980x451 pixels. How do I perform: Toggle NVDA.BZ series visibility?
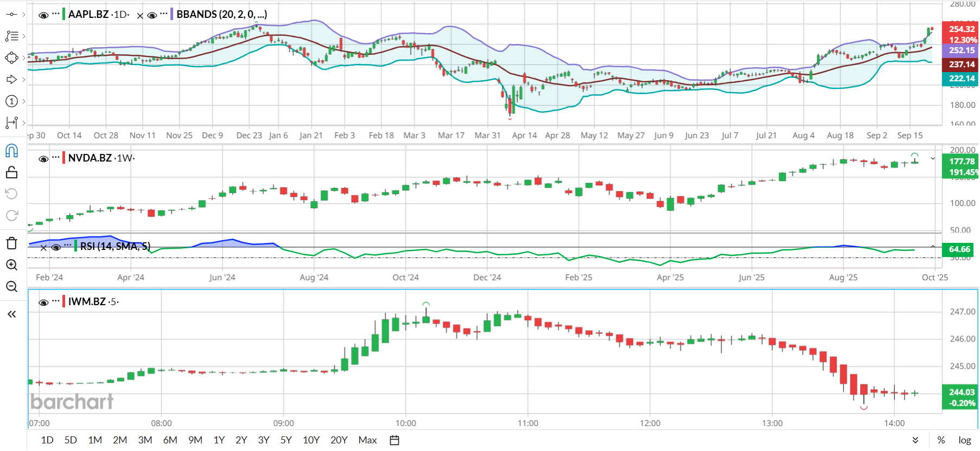pos(43,159)
